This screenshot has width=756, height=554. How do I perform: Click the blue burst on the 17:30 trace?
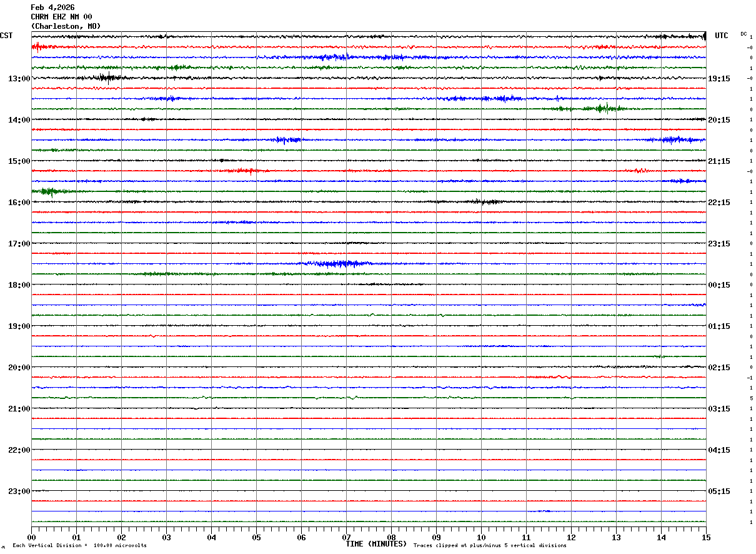coord(337,264)
